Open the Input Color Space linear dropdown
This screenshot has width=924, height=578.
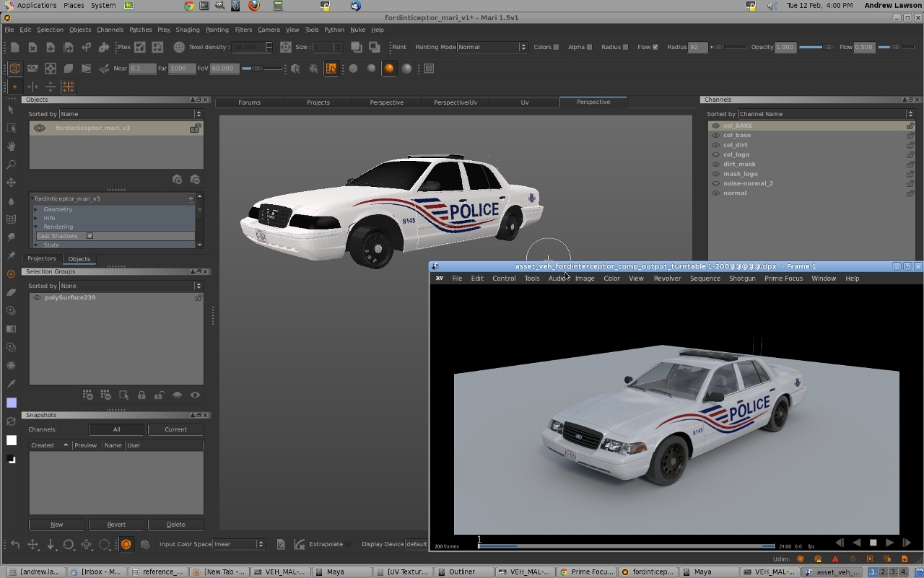239,544
